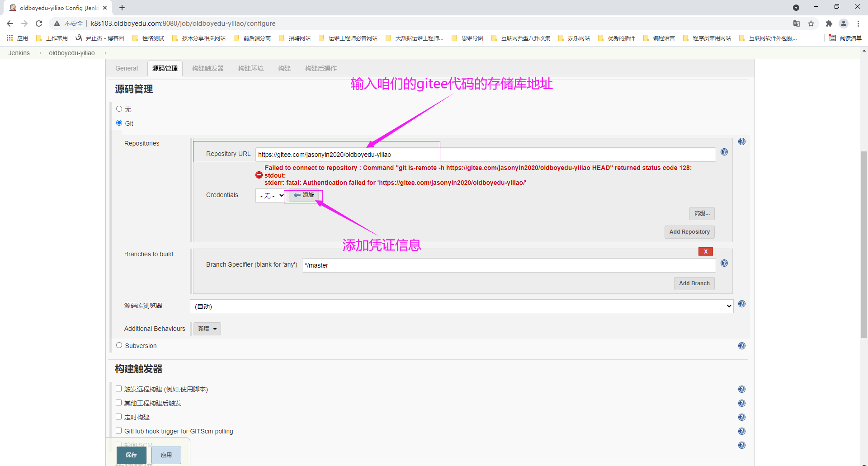Click into the Repository URL input field
Image resolution: width=868 pixels, height=466 pixels.
coord(484,155)
